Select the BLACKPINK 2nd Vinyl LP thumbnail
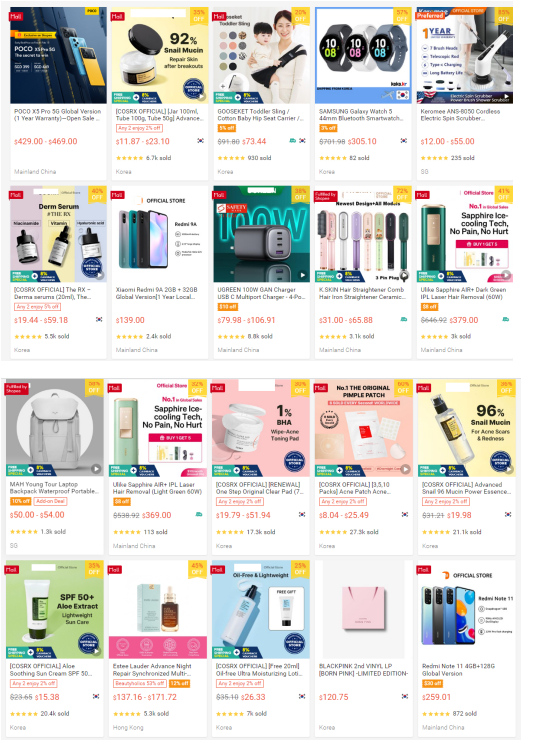Viewport: 534px width, 752px height. pos(364,609)
